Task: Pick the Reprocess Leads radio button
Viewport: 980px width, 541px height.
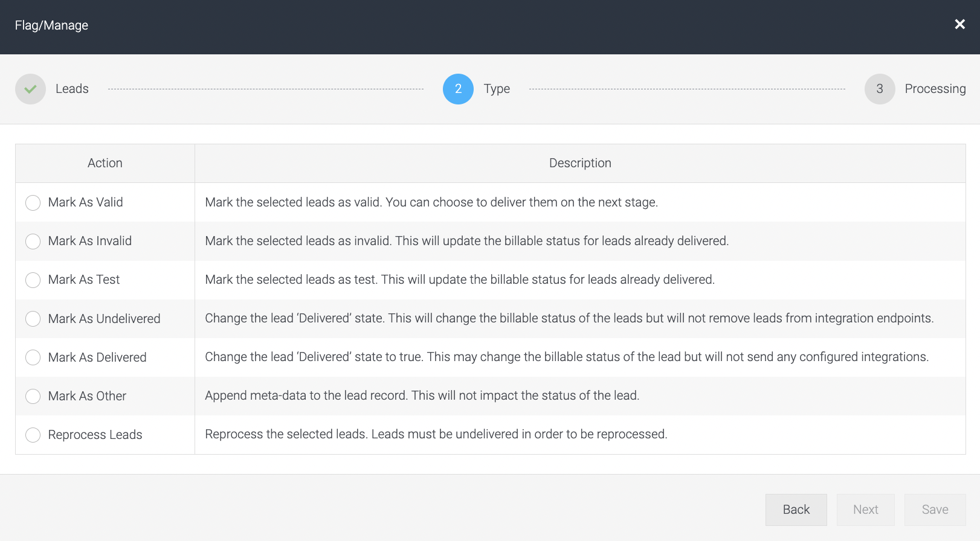Action: pos(33,435)
